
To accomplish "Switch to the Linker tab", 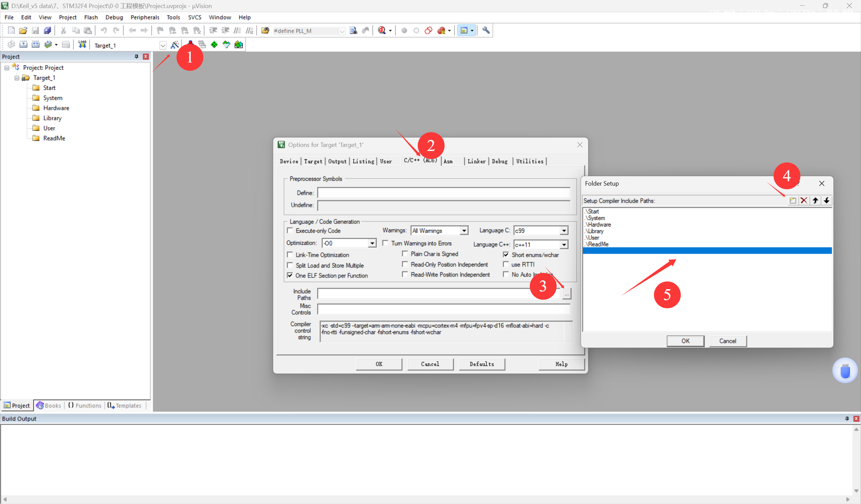I will click(476, 161).
